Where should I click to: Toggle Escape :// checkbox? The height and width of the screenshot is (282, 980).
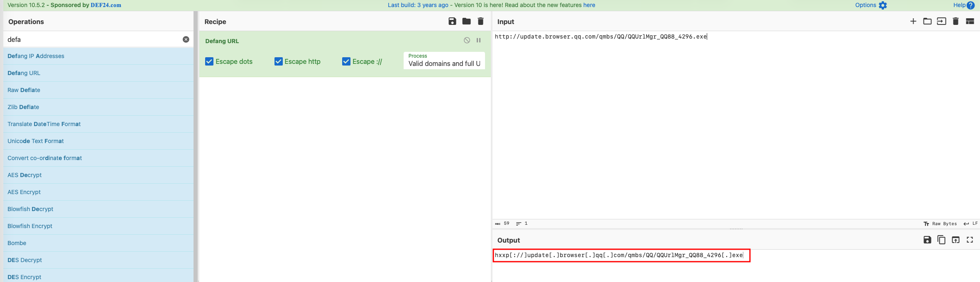[x=346, y=61]
